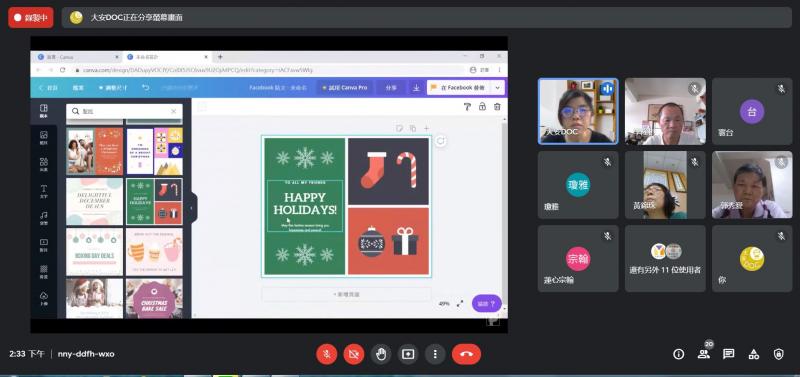Open the Canva photos side tab

(x=44, y=138)
